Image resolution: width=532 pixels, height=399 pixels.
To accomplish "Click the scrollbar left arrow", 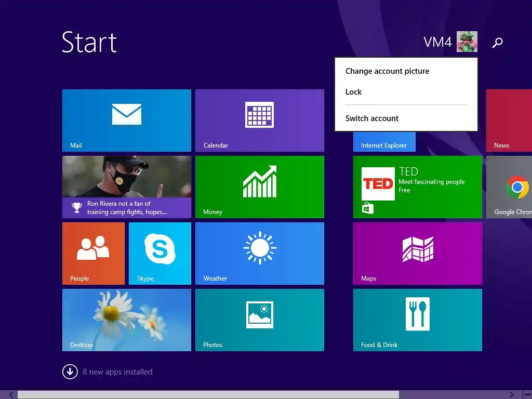I will [x=11, y=395].
